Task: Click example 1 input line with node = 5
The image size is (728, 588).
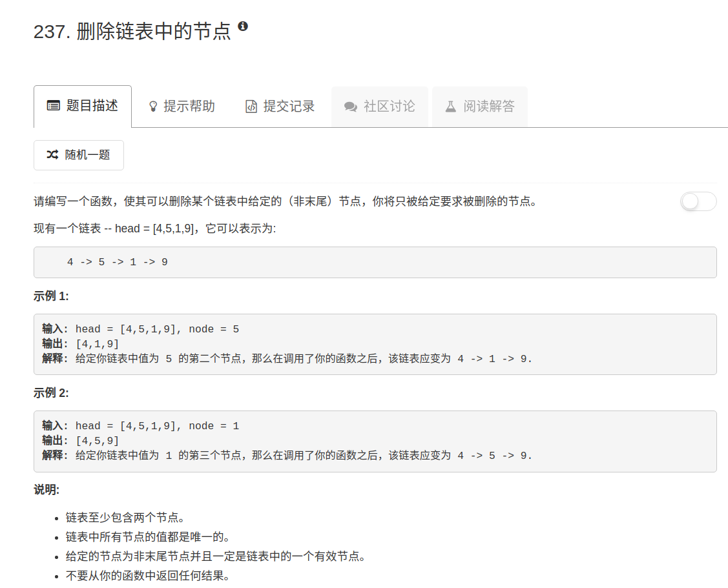Action: click(141, 329)
